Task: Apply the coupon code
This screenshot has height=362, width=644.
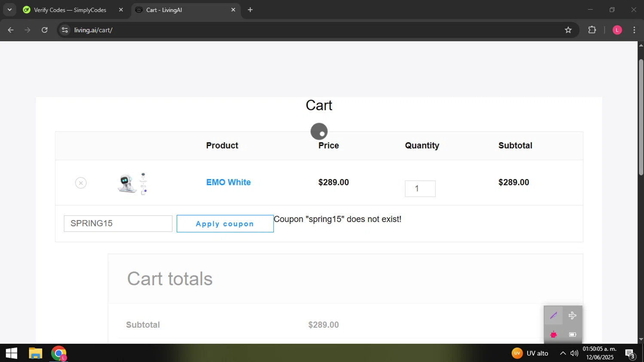Action: point(225,224)
